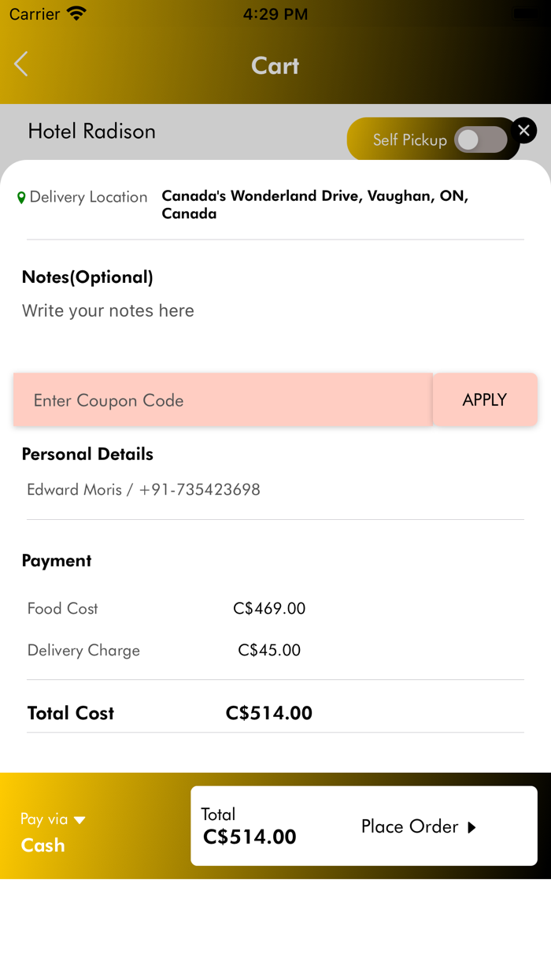Tap the green delivery location pin icon
Image resolution: width=551 pixels, height=980 pixels.
(x=21, y=198)
